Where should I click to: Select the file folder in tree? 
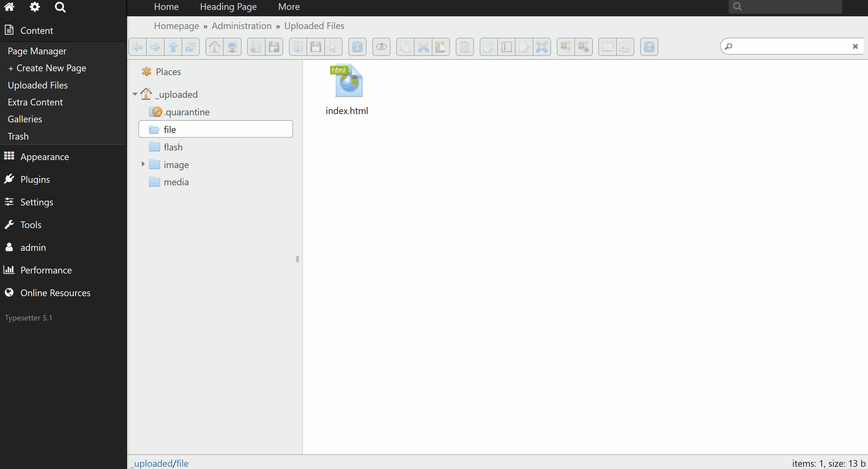click(x=216, y=129)
